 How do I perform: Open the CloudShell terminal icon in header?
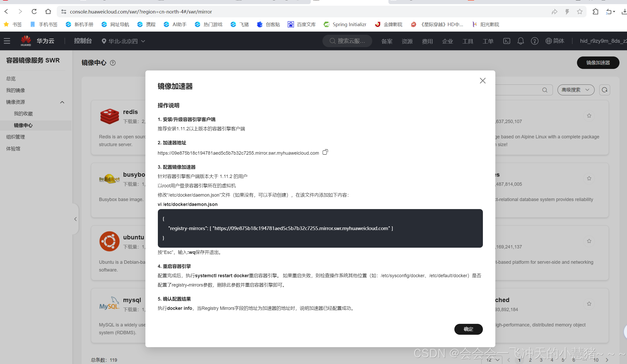tap(506, 41)
